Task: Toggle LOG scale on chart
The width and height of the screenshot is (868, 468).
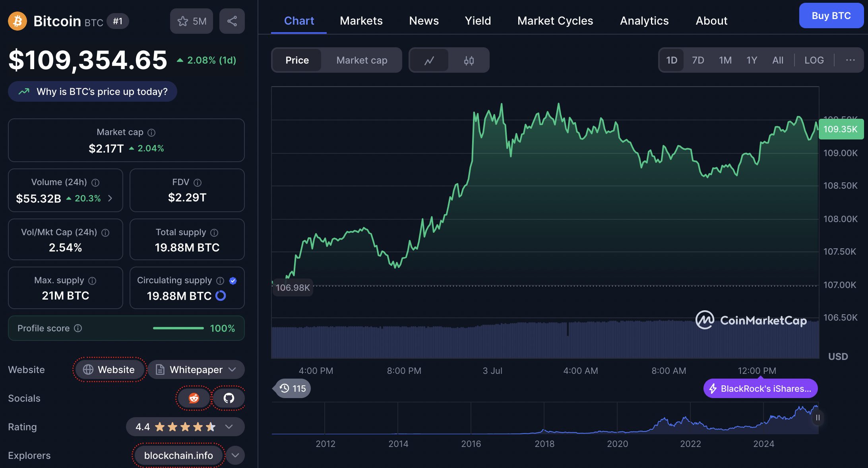Action: [814, 60]
